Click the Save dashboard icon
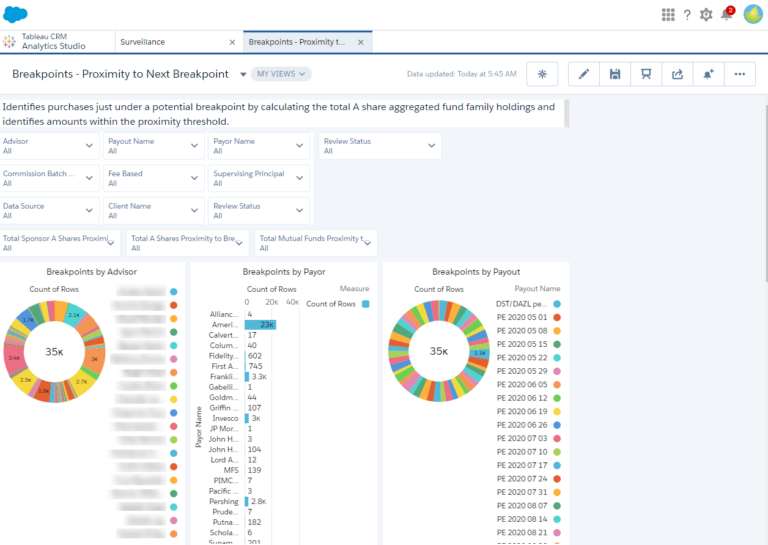This screenshot has height=545, width=768. [615, 74]
